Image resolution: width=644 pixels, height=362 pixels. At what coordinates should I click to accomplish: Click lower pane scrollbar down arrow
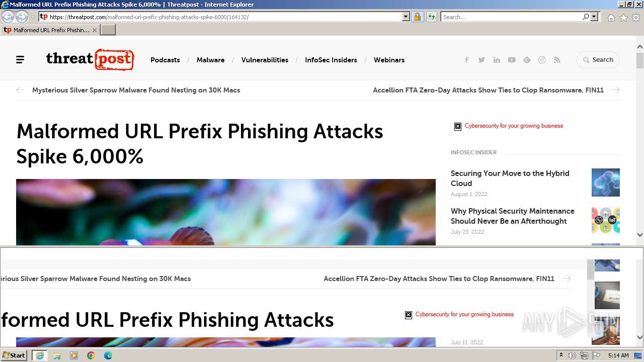[640, 337]
